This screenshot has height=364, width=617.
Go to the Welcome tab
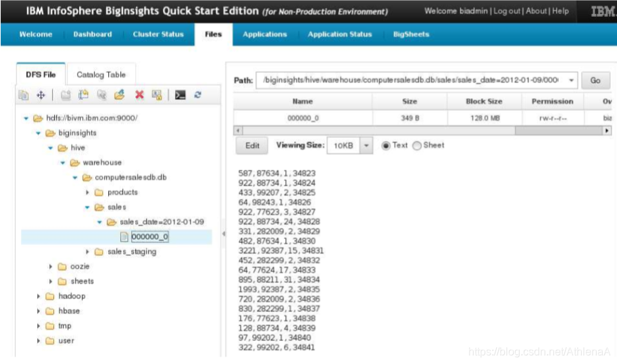tap(36, 34)
